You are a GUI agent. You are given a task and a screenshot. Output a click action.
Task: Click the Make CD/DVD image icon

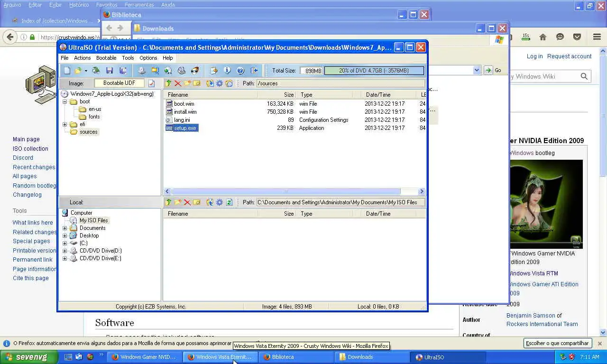click(x=142, y=71)
